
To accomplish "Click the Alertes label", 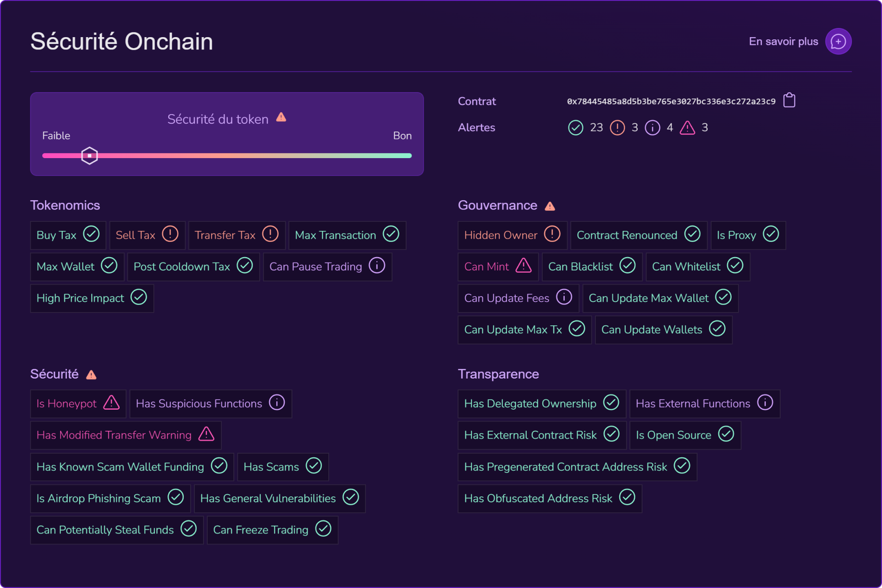I will [x=476, y=127].
